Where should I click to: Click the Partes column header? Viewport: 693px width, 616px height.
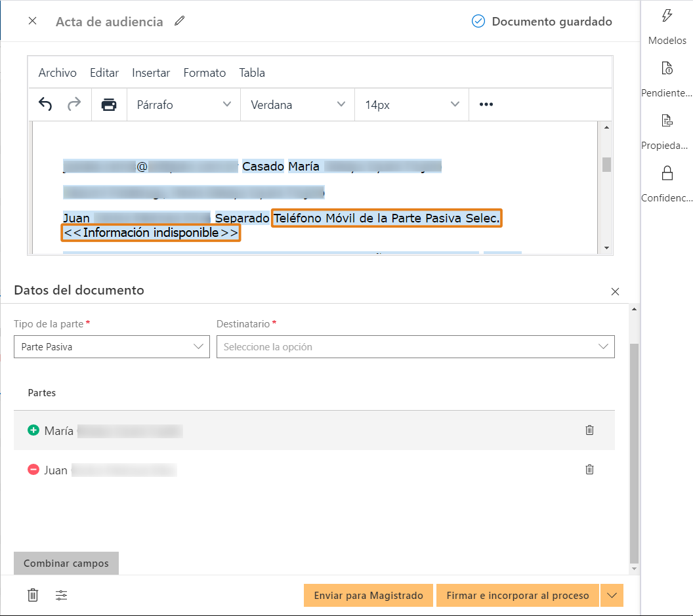click(x=42, y=393)
